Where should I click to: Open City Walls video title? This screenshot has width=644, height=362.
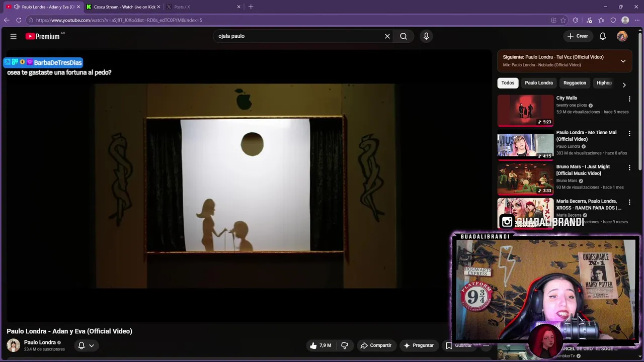[x=567, y=98]
